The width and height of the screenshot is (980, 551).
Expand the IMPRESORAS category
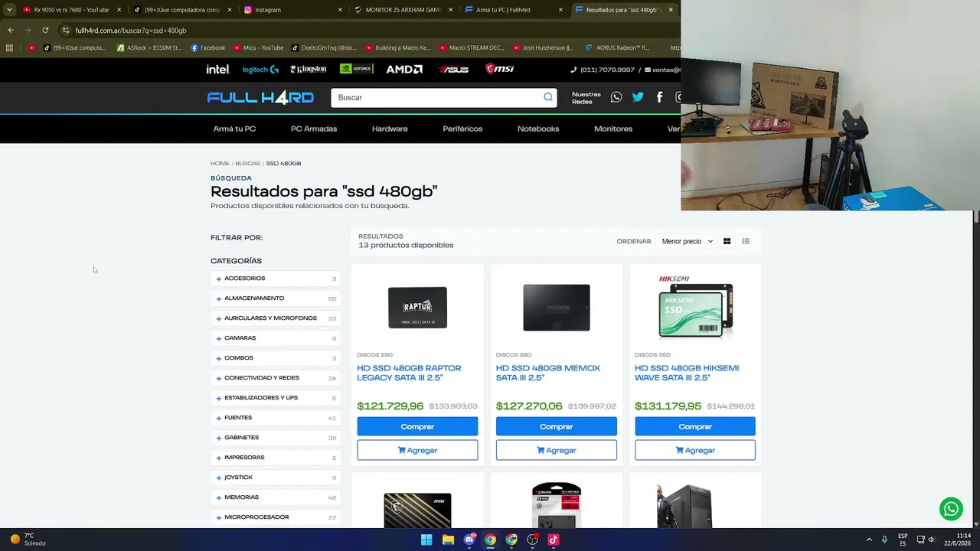click(276, 458)
